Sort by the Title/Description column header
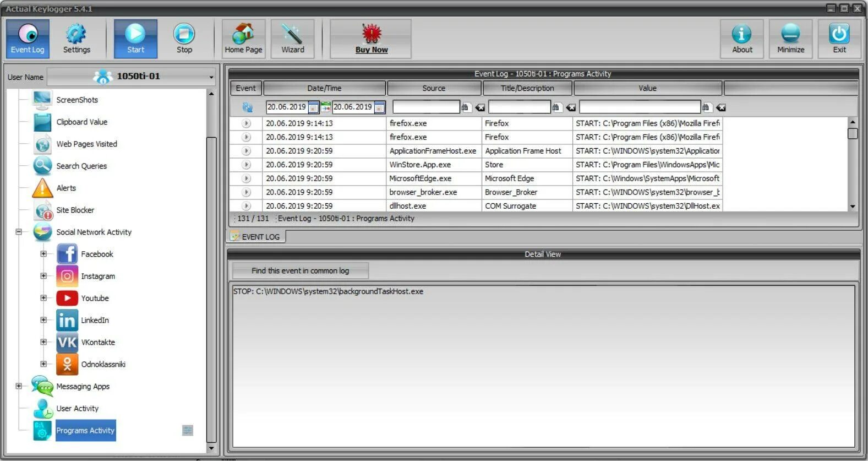Viewport: 868px width, 461px height. (527, 88)
